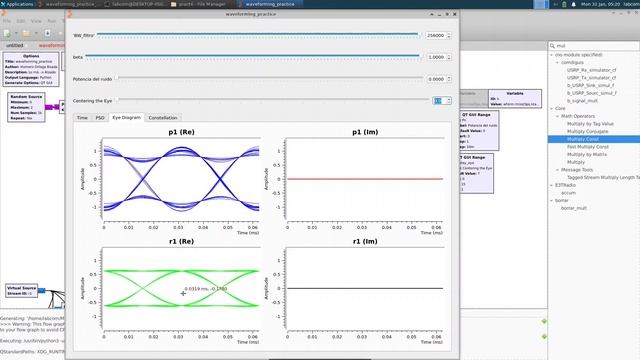
Task: Collapse the Core tree node
Action: tap(551, 109)
